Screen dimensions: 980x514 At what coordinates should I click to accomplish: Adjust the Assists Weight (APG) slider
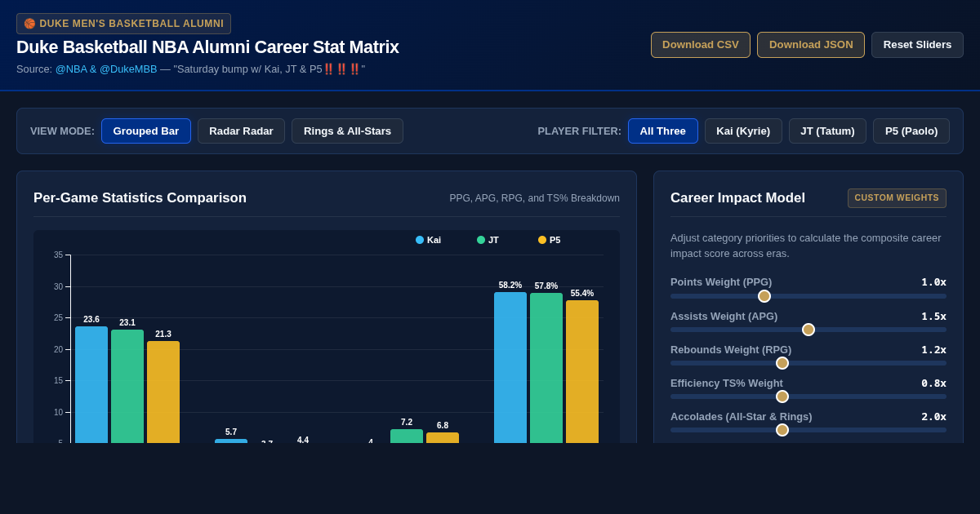coord(808,330)
